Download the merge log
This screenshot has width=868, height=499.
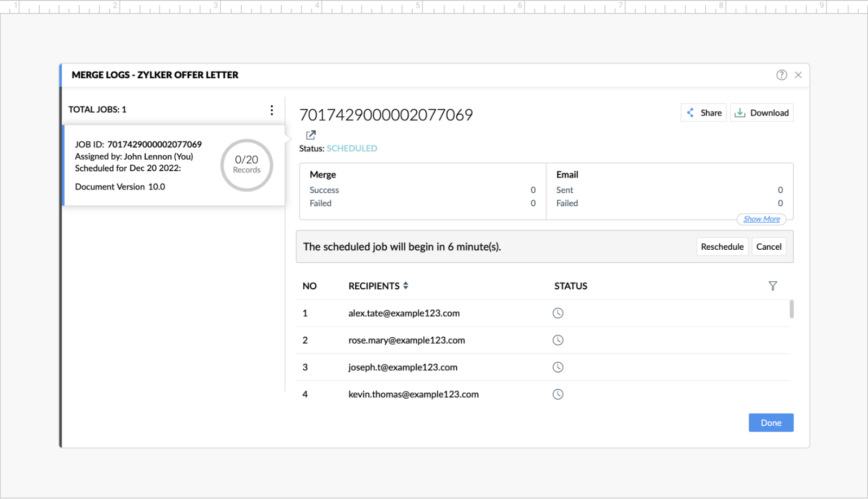[762, 113]
